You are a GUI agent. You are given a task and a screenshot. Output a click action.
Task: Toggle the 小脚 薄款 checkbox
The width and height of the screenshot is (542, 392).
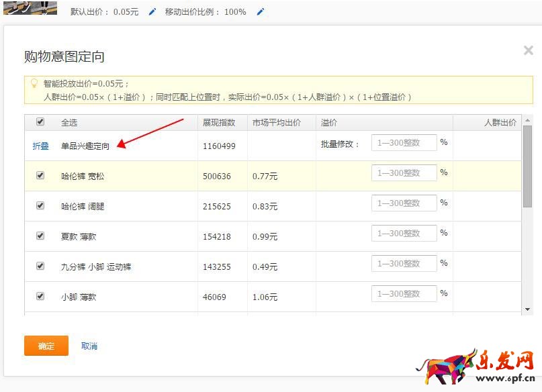40,296
